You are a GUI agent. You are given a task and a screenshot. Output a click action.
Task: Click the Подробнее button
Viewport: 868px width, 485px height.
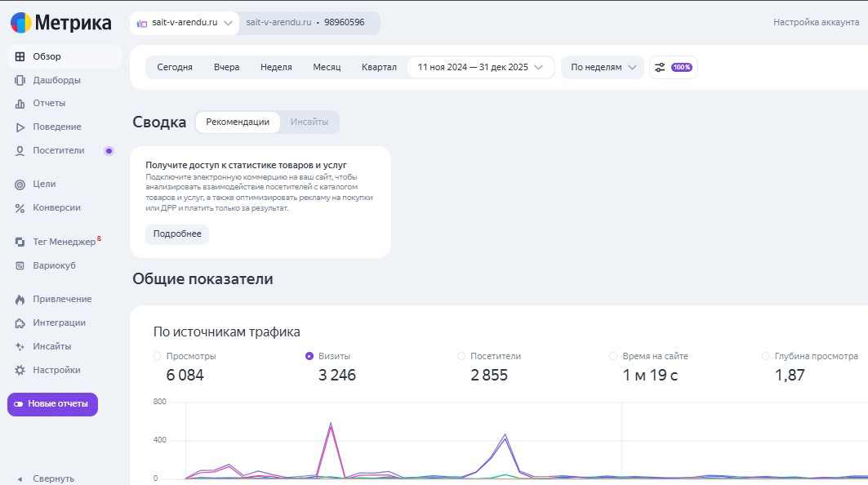tap(177, 234)
